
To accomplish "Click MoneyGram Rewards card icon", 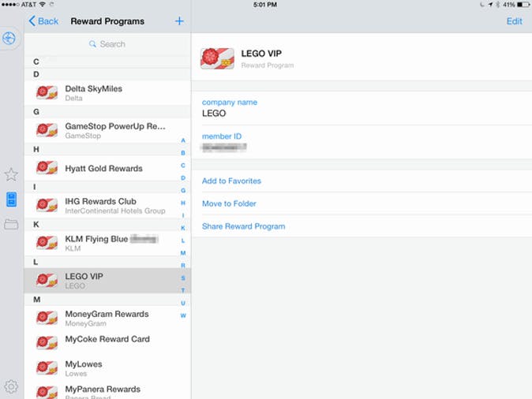I will coord(47,318).
